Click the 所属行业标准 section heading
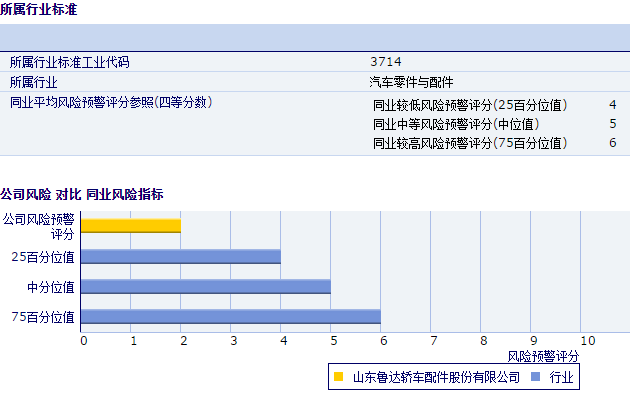 pyautogui.click(x=39, y=9)
